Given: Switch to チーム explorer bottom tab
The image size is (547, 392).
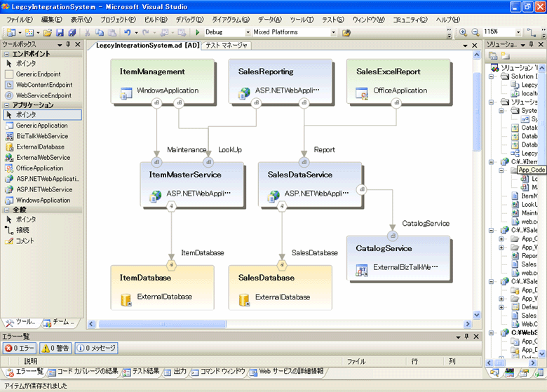Looking at the screenshot, I should pos(60,323).
